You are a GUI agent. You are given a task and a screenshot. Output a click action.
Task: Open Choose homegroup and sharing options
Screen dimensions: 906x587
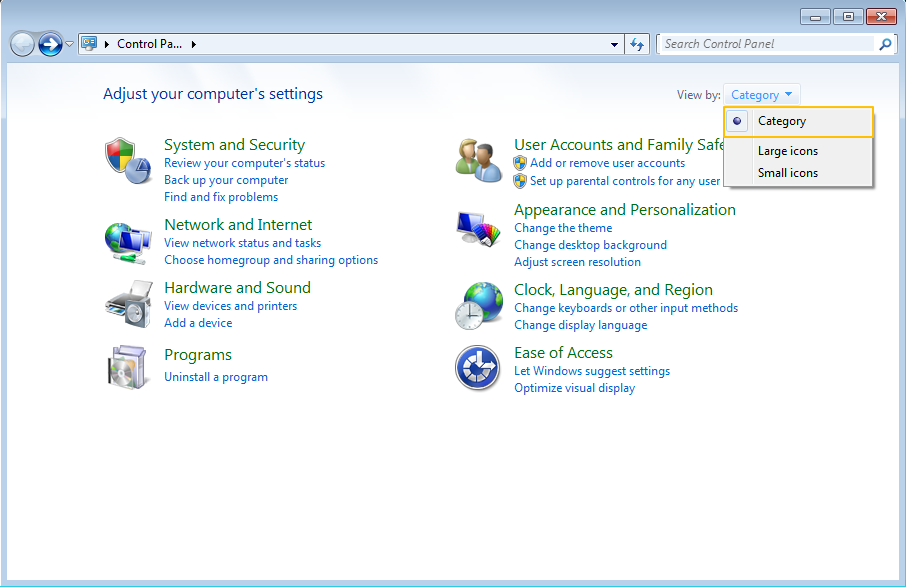pos(271,260)
